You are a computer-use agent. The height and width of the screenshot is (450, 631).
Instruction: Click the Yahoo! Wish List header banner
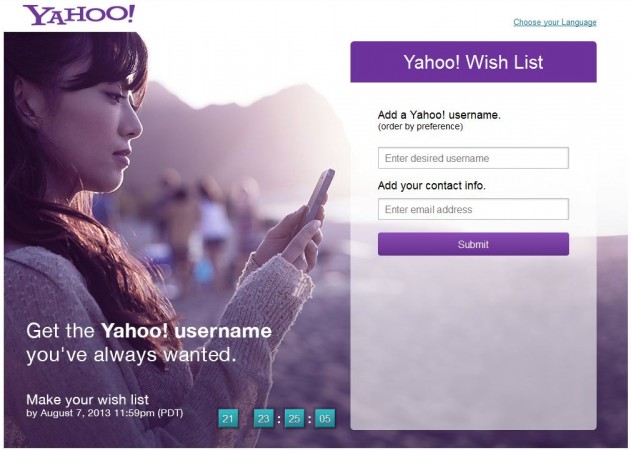[473, 62]
